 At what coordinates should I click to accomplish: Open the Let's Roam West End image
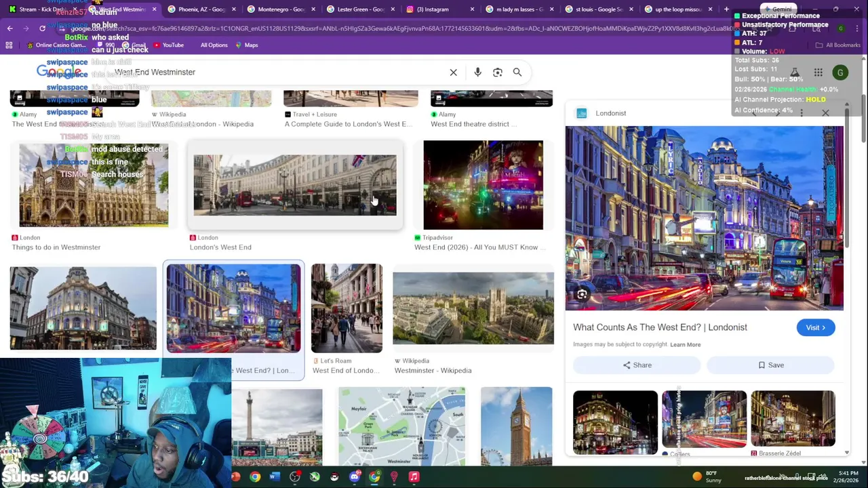pyautogui.click(x=347, y=308)
